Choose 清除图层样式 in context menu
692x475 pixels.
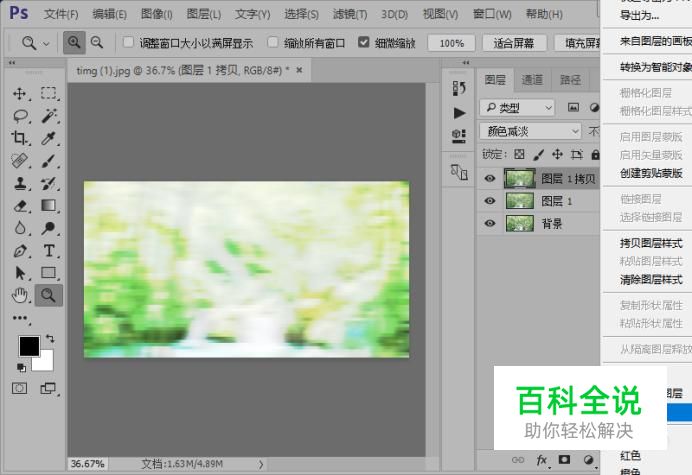(651, 279)
